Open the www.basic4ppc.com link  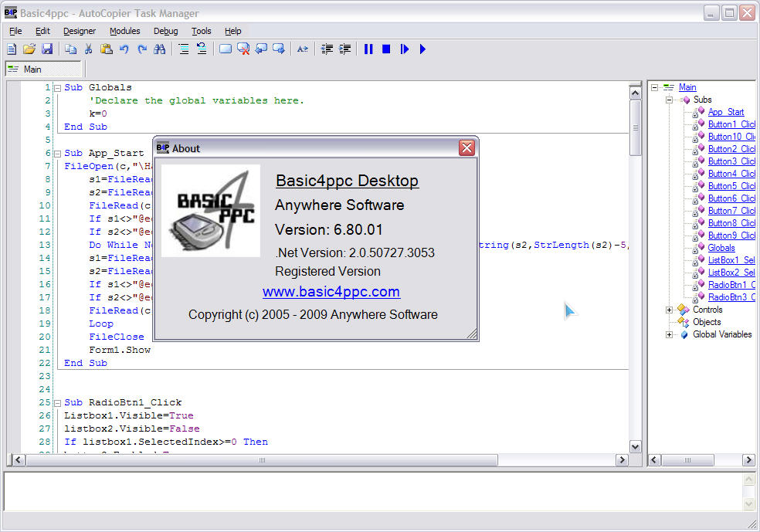[x=331, y=292]
